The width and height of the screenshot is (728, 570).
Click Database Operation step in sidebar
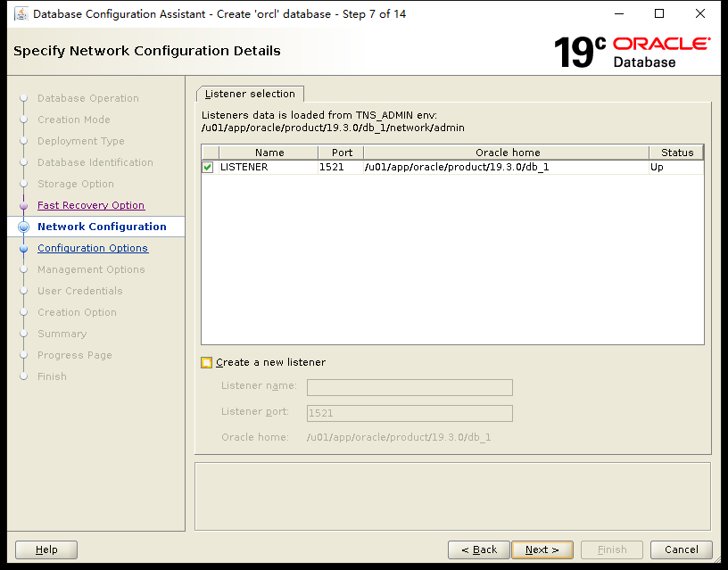click(88, 98)
